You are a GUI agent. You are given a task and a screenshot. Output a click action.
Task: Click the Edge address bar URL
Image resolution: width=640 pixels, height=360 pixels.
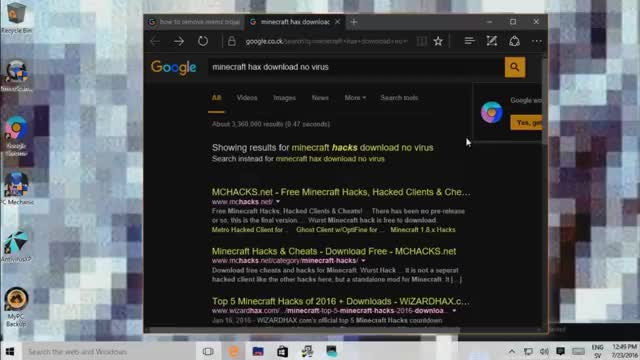click(327, 41)
